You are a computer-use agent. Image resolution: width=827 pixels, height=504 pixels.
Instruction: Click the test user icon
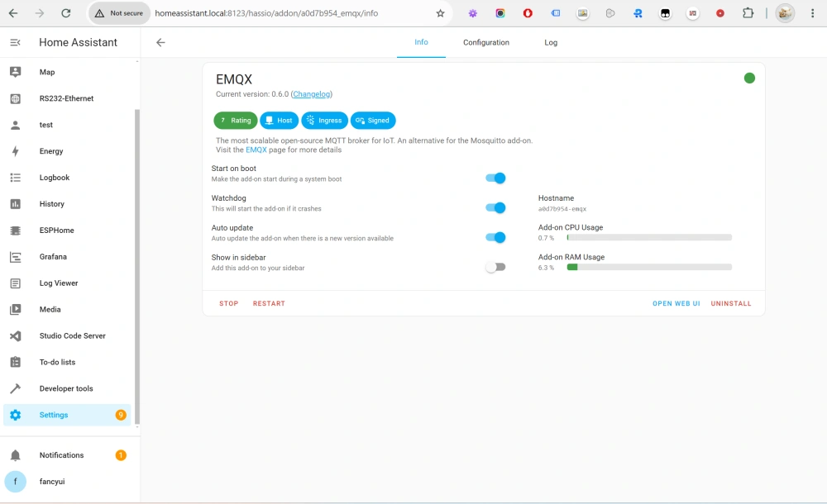point(15,125)
